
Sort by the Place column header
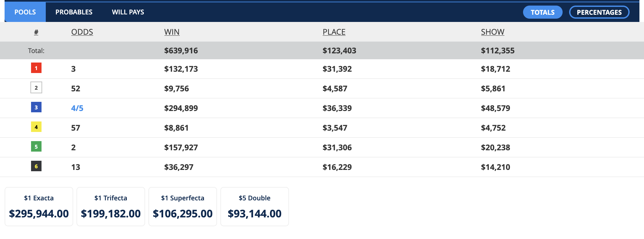(x=334, y=32)
